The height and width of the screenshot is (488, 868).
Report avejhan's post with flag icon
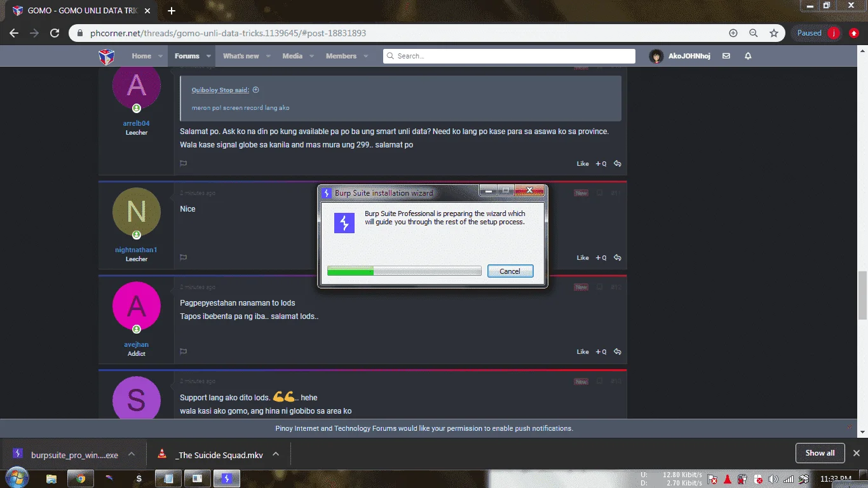[x=183, y=351]
